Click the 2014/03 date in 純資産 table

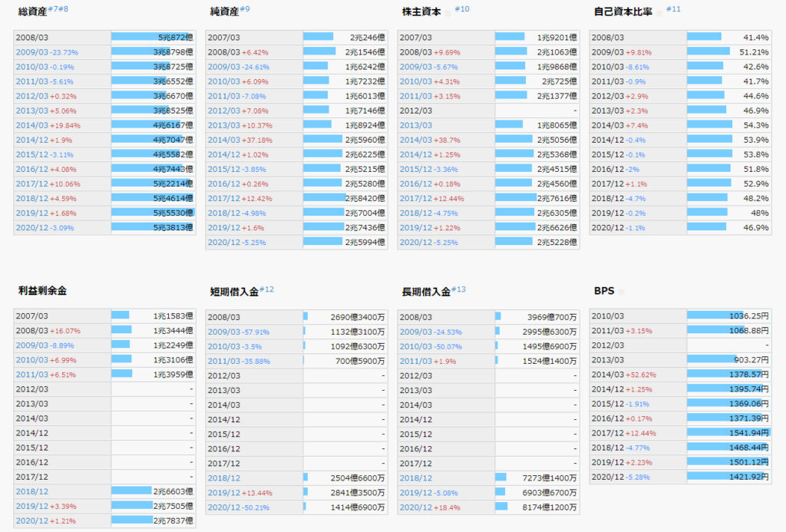click(223, 140)
